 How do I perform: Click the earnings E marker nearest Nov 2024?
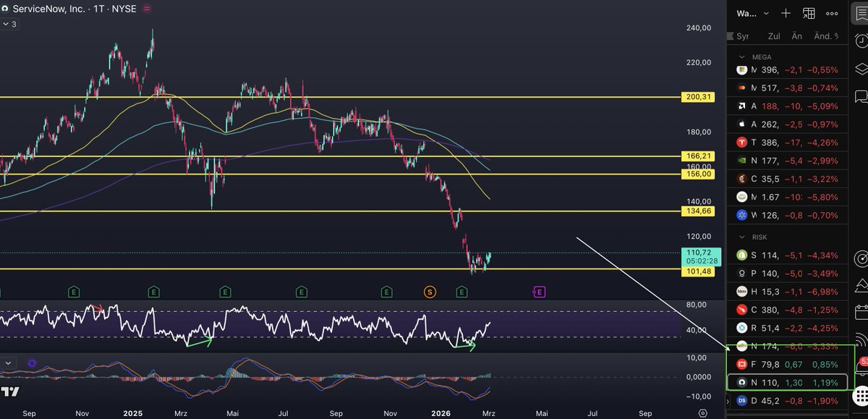point(74,292)
